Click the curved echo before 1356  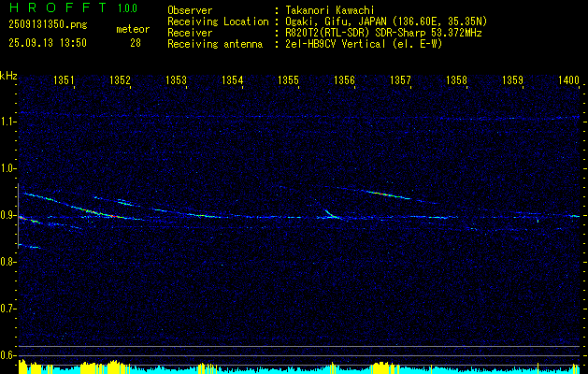(x=332, y=214)
